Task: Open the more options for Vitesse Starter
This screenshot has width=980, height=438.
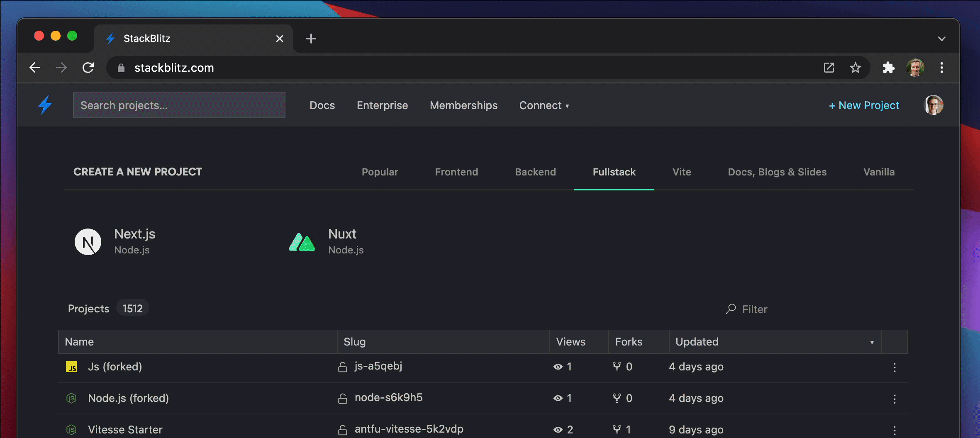Action: pos(895,431)
